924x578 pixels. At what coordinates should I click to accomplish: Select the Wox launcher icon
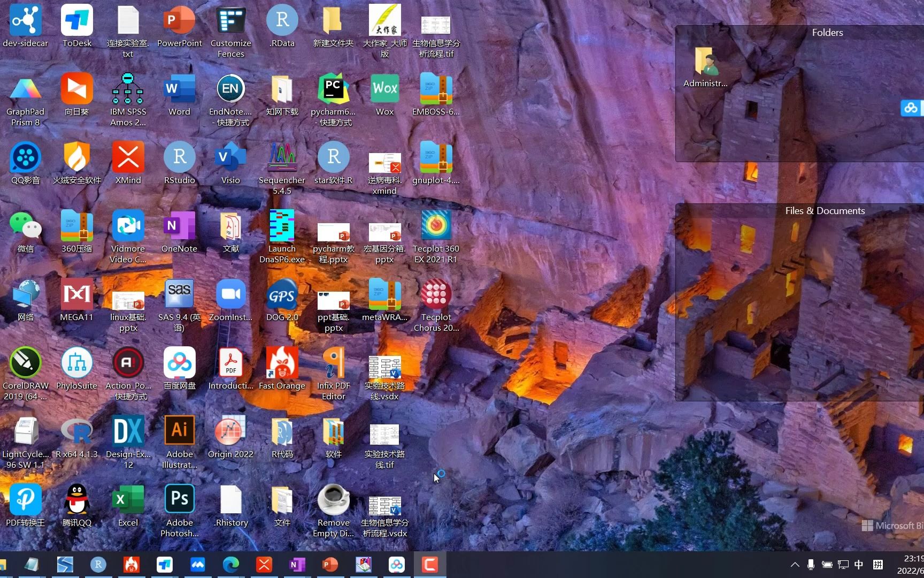[x=385, y=95]
